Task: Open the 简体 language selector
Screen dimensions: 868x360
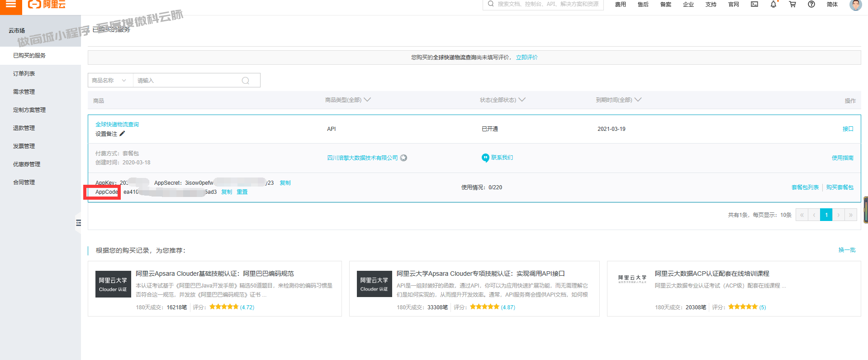Action: 832,4
